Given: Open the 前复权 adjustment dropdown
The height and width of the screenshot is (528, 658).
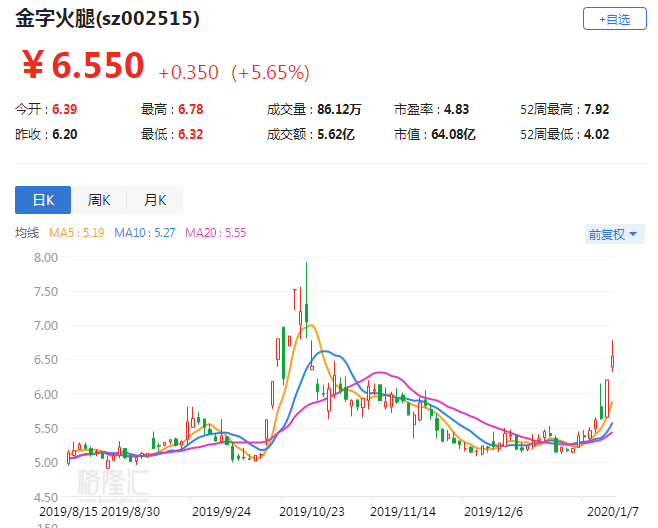Looking at the screenshot, I should coord(614,234).
